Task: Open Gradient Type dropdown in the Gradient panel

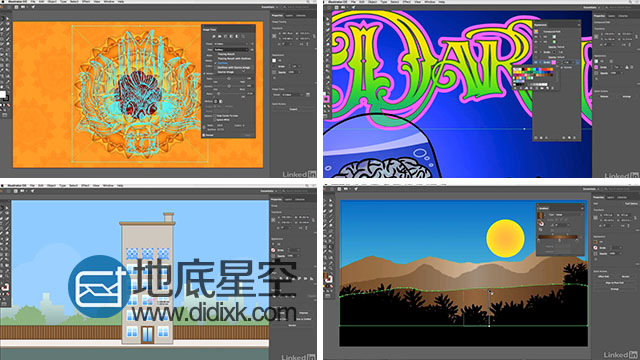Action: click(565, 214)
